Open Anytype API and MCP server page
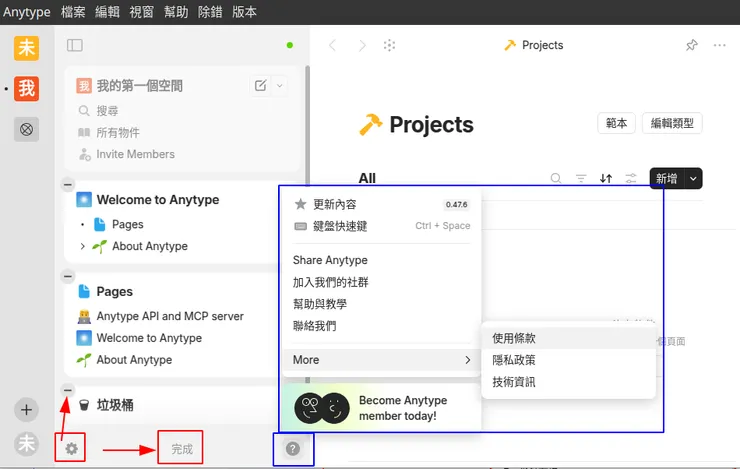Screen dimensions: 740x469 click(x=170, y=316)
